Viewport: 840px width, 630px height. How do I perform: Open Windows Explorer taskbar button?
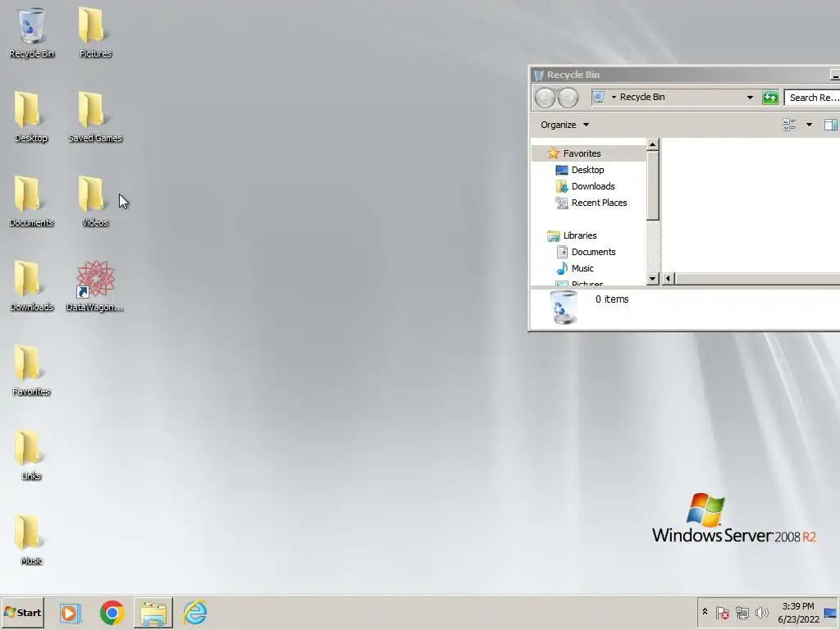153,613
